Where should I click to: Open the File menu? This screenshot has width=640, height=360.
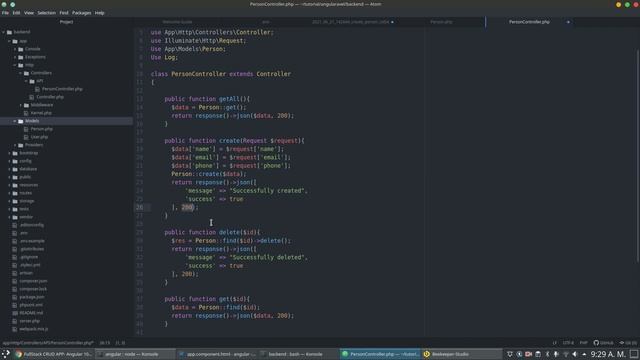[x=5, y=13]
